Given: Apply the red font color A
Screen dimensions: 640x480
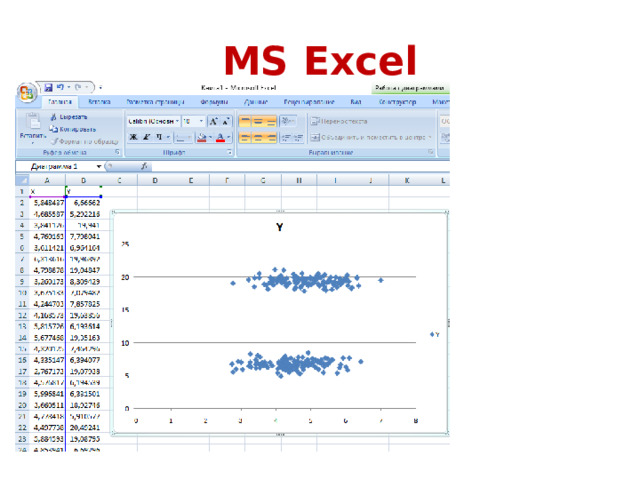Looking at the screenshot, I should [220, 138].
